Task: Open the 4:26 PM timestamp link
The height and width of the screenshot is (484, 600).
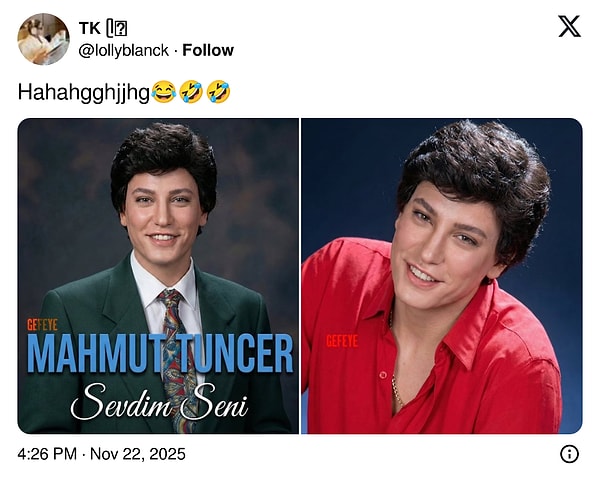Action: (x=47, y=454)
